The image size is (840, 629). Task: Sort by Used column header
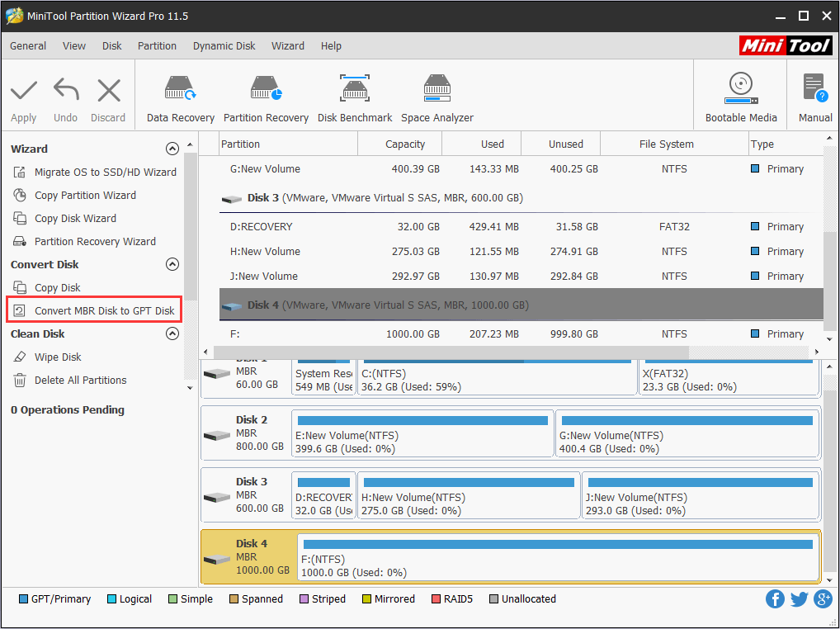pyautogui.click(x=482, y=144)
